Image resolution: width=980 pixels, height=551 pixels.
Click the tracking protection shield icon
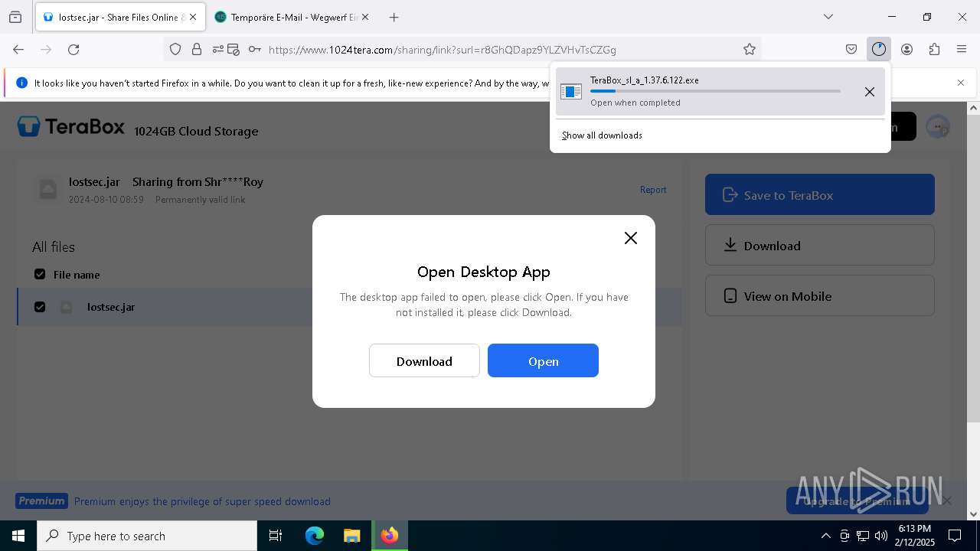click(175, 49)
